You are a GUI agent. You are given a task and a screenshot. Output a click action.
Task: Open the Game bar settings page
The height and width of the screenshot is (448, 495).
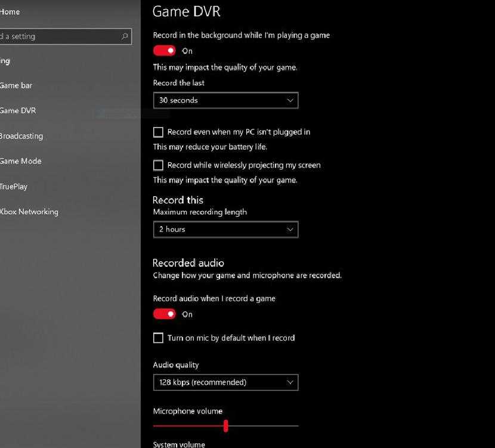click(x=16, y=85)
